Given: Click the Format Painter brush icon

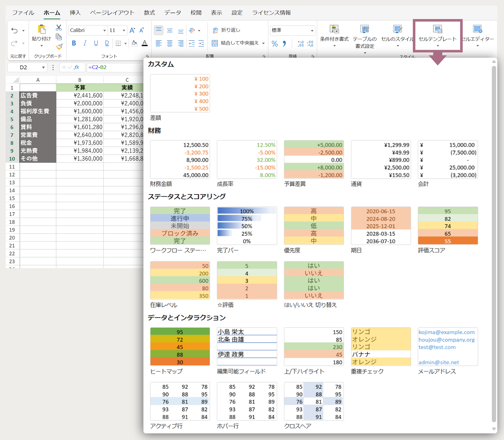Looking at the screenshot, I should pos(59,47).
